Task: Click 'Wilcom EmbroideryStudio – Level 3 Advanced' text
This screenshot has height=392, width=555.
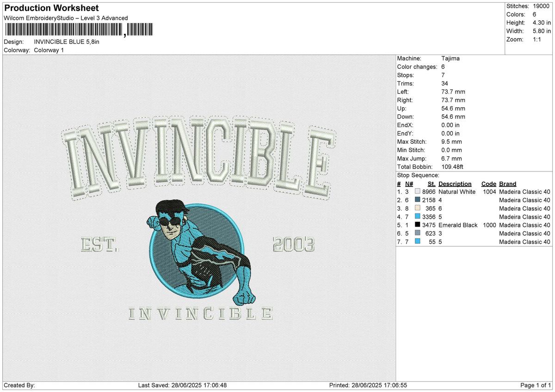Action: tap(66, 18)
